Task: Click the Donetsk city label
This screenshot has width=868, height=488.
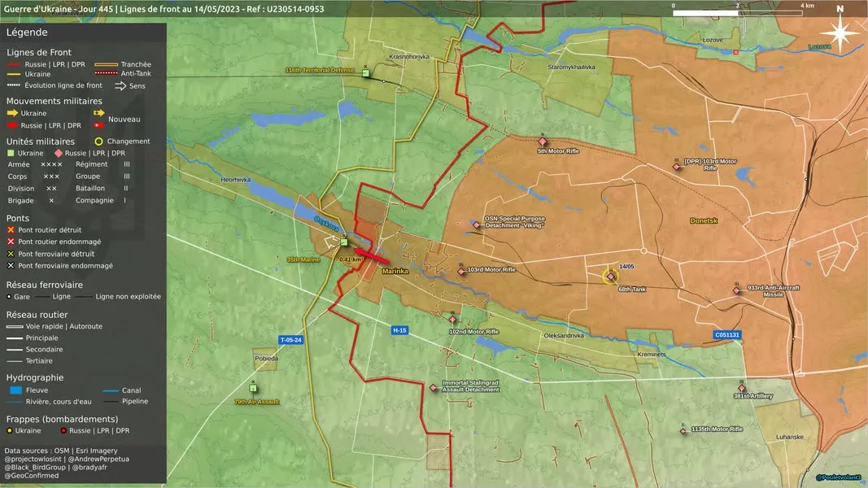Action: [704, 220]
